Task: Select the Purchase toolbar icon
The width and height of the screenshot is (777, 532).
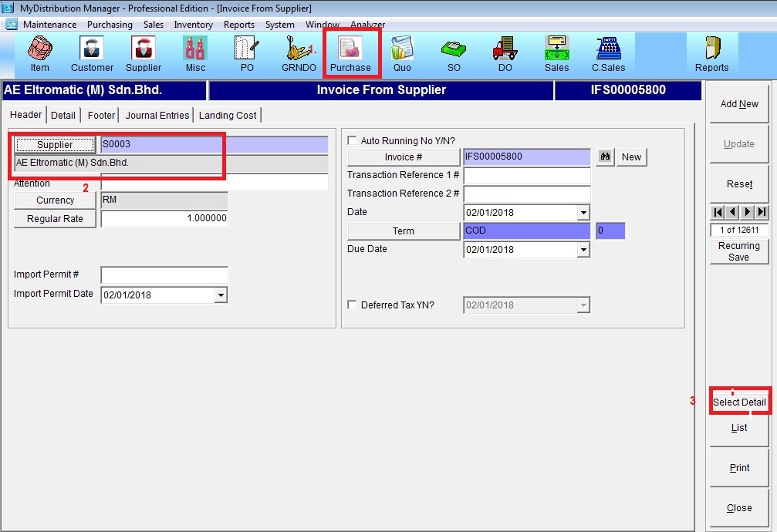Action: (350, 54)
